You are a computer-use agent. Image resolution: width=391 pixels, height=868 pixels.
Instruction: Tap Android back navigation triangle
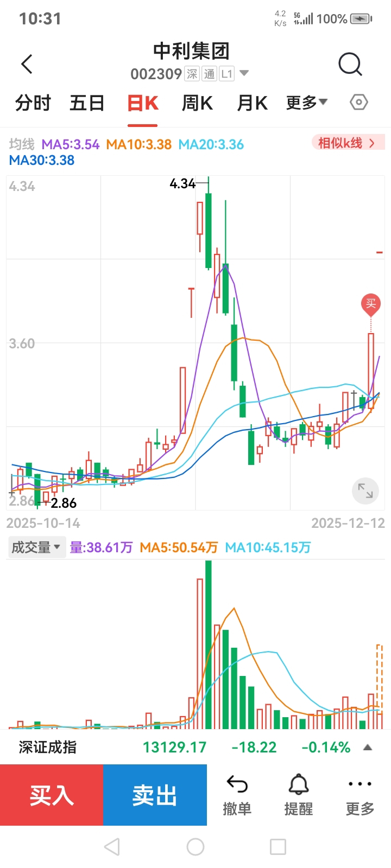(x=112, y=846)
